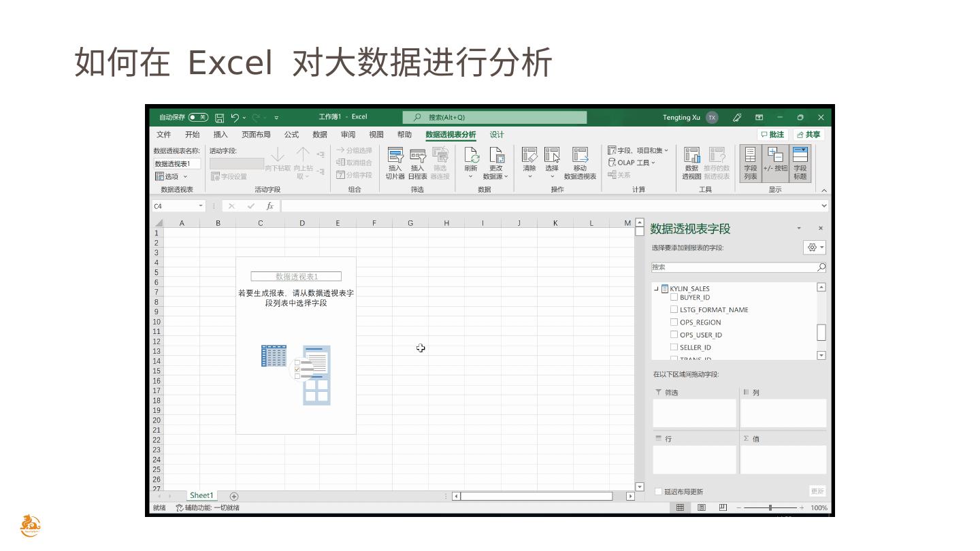This screenshot has height=551, width=980.
Task: Click zoom in plus in the status bar
Action: [802, 508]
